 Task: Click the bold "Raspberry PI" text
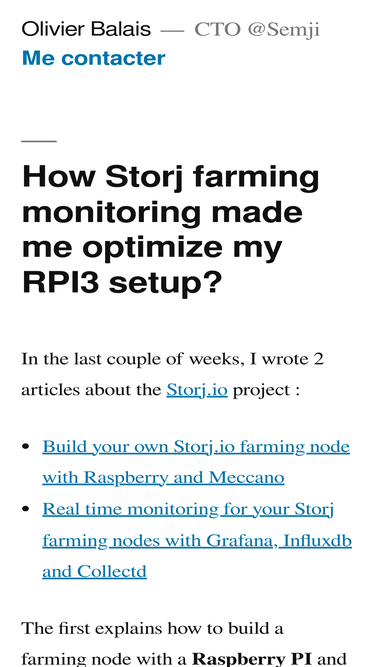[x=252, y=659]
